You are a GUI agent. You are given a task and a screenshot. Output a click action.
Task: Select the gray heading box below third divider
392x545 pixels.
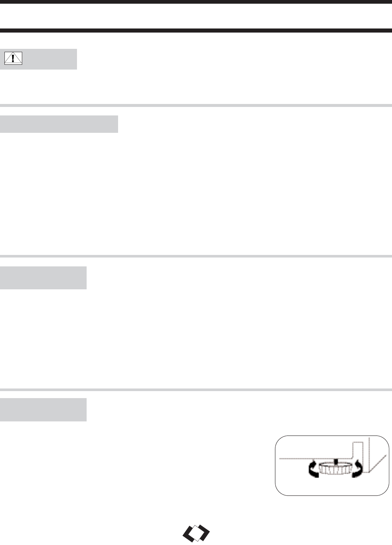click(x=43, y=409)
